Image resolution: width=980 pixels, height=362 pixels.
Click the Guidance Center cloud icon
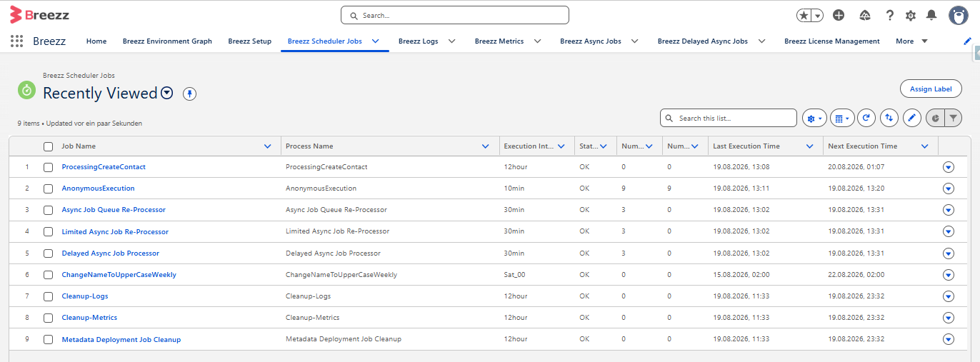tap(865, 15)
